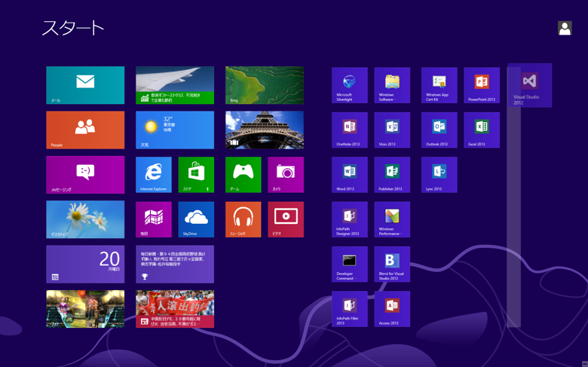Launch Word 2013

pos(350,175)
